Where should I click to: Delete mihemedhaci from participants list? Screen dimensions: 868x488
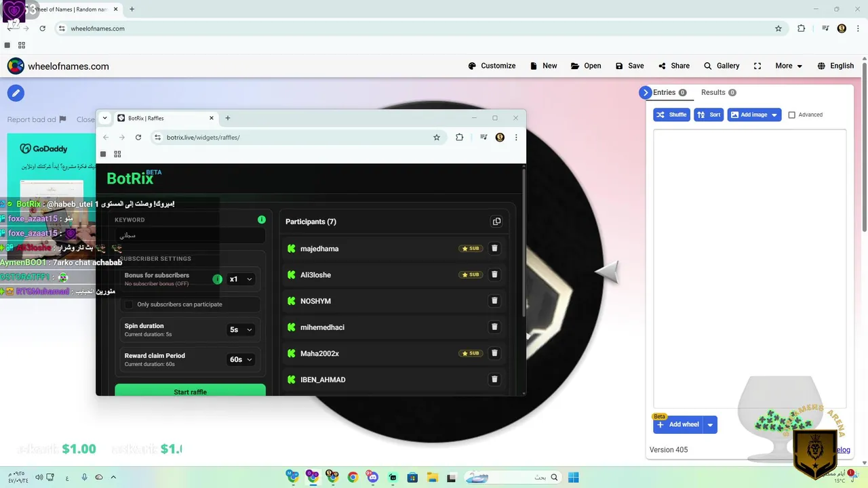click(x=494, y=327)
